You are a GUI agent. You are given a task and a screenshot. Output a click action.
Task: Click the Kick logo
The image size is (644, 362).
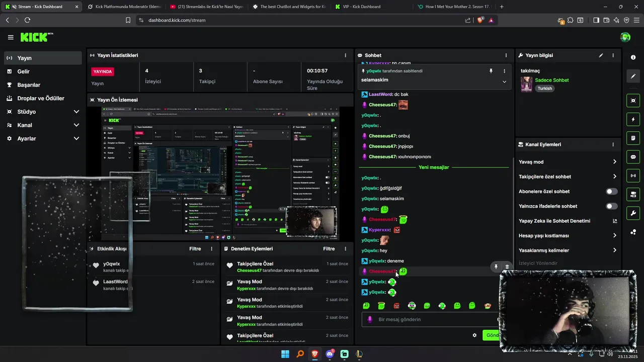click(36, 37)
